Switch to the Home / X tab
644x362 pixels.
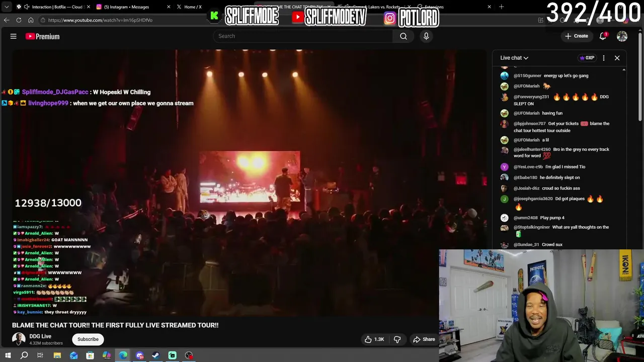tap(193, 7)
